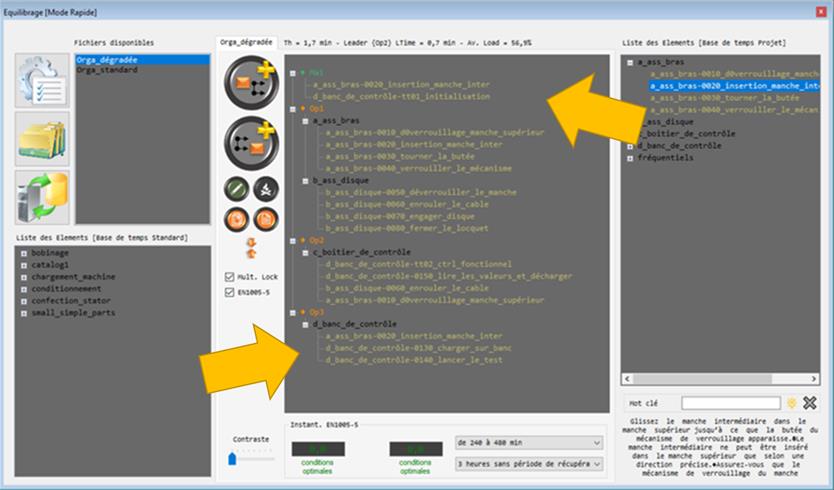Image resolution: width=834 pixels, height=490 pixels.
Task: Click the scrollbar right arrow in project list
Action: (x=814, y=379)
